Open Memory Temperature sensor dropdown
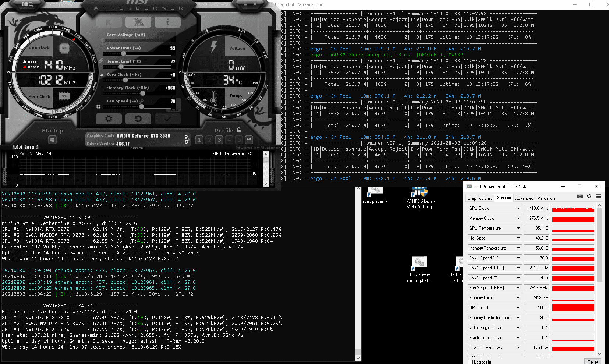 click(518, 248)
